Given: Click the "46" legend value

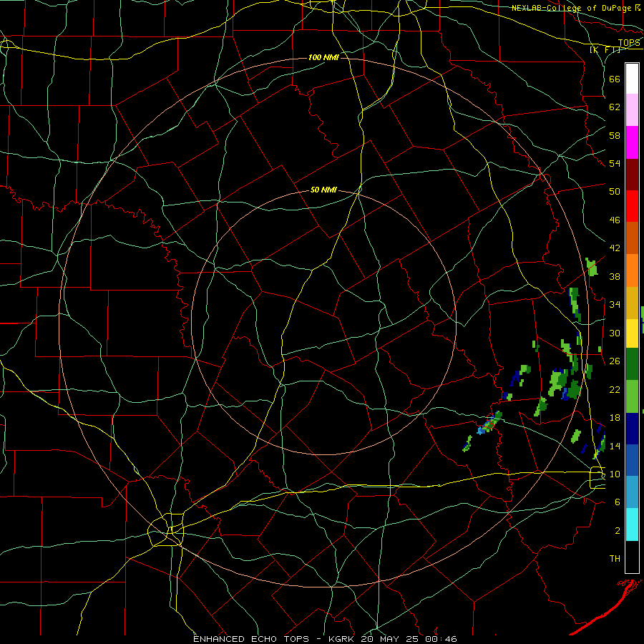Looking at the screenshot, I should [x=615, y=220].
